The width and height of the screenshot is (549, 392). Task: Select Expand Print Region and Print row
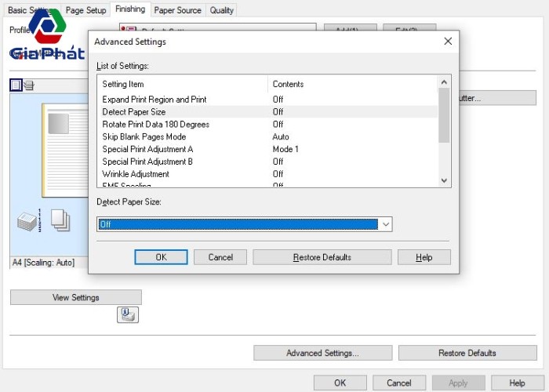[x=269, y=100]
